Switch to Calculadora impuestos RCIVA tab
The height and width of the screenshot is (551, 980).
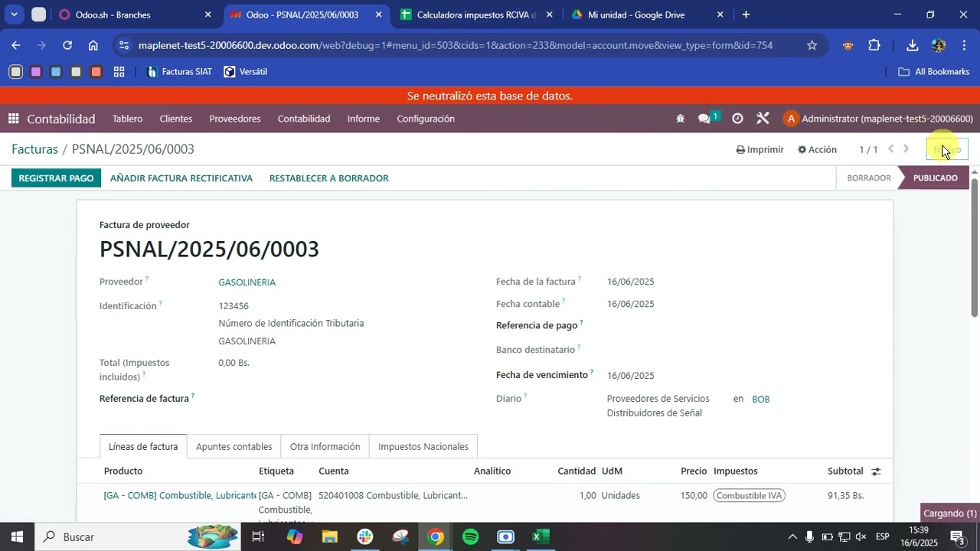pyautogui.click(x=475, y=15)
